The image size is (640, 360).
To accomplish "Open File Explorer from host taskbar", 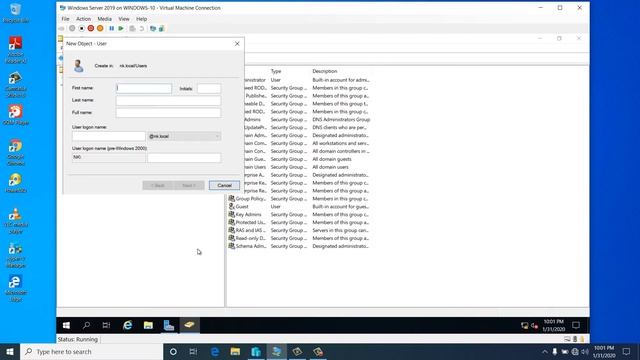I will pyautogui.click(x=235, y=351).
